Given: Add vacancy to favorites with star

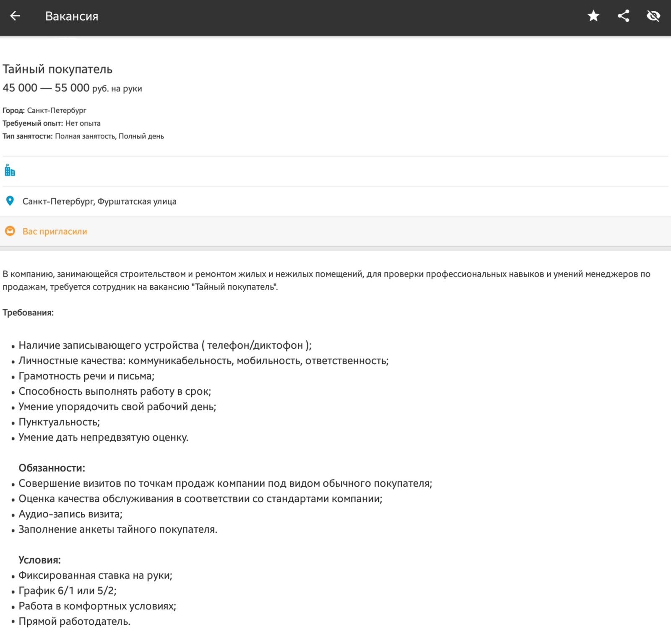Looking at the screenshot, I should (593, 16).
